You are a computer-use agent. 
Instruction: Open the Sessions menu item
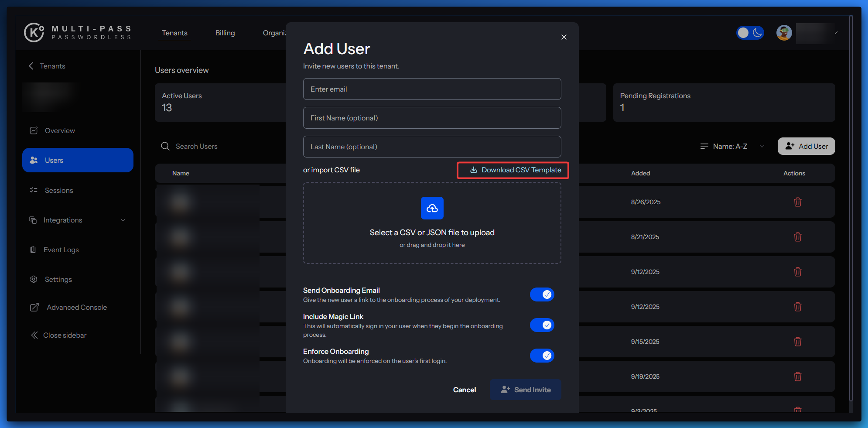[59, 190]
